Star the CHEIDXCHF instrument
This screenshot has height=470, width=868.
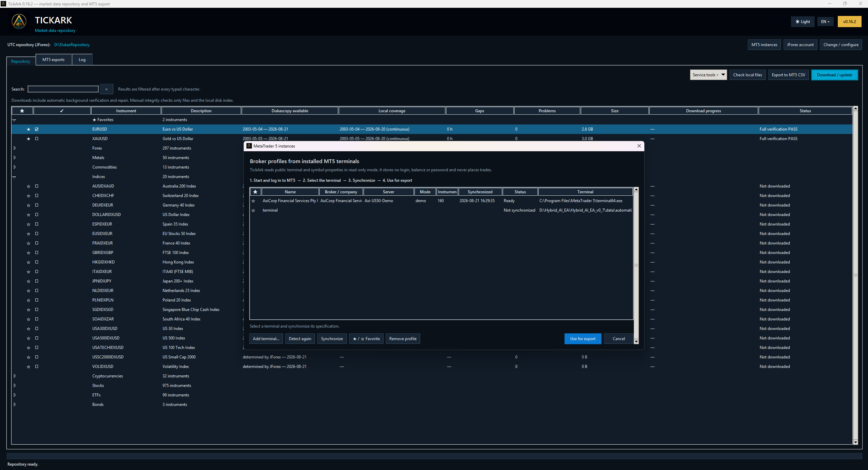[29, 196]
